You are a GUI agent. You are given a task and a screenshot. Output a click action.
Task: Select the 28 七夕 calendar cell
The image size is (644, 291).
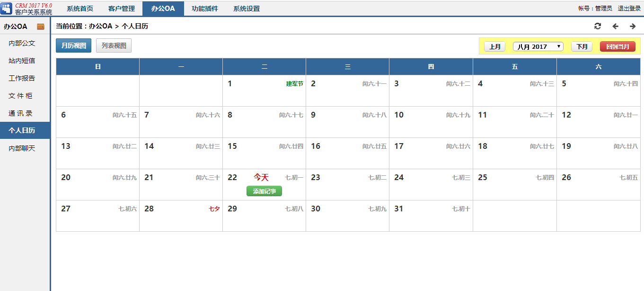pos(181,216)
